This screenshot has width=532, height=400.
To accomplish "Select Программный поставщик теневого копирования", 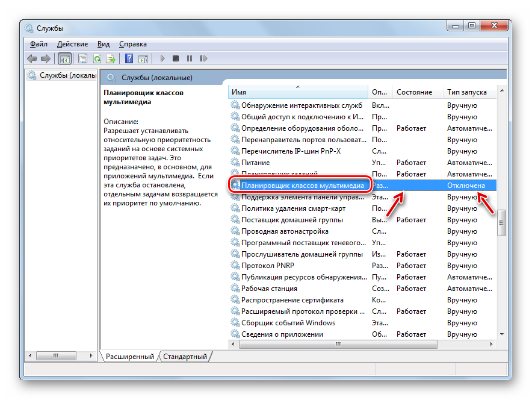I will click(362, 243).
